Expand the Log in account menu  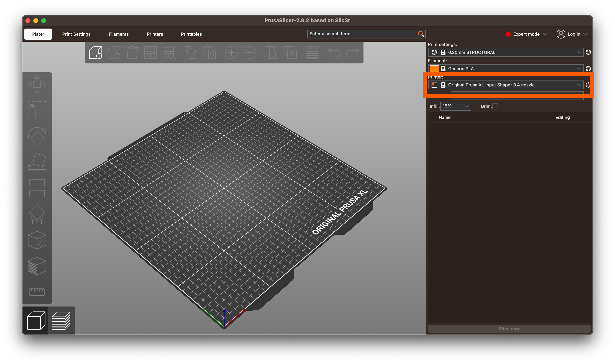point(572,34)
